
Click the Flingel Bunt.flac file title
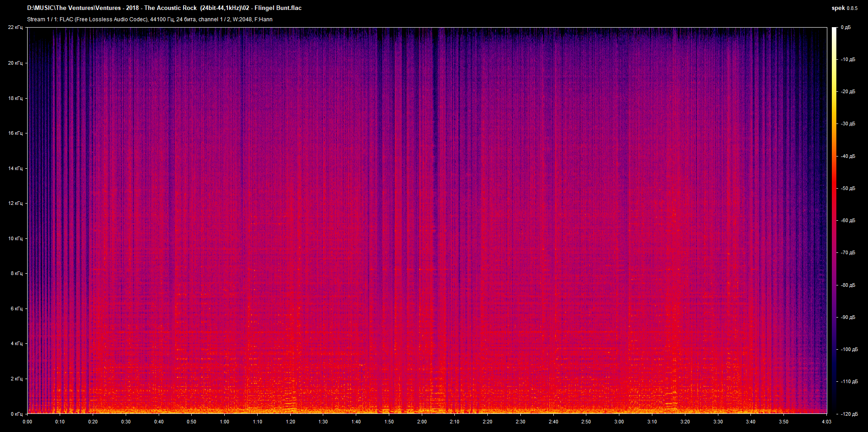point(278,8)
